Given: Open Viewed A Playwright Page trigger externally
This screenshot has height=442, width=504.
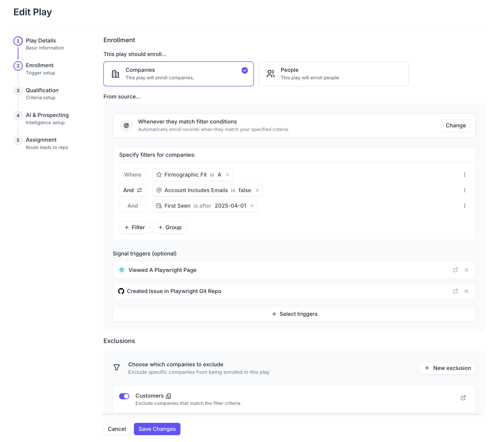Looking at the screenshot, I should [455, 270].
